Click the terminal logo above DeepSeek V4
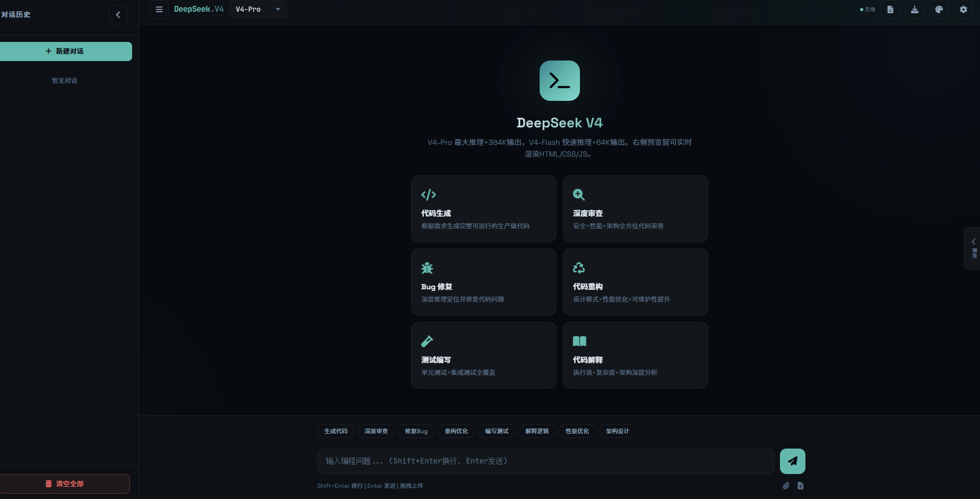980x499 pixels. click(560, 81)
